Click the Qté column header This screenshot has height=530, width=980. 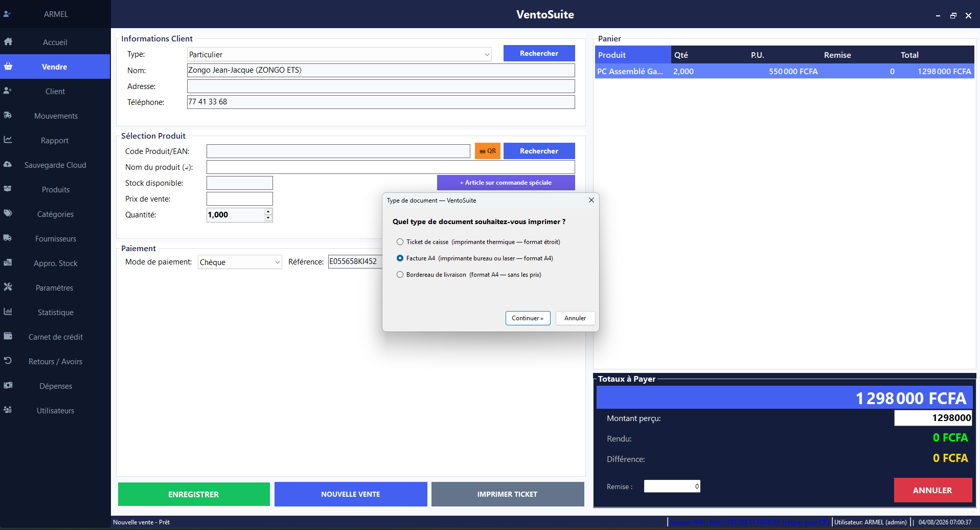point(709,55)
